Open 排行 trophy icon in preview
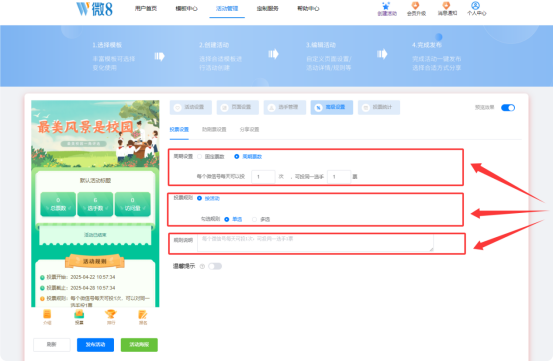This screenshot has height=361, width=553. 111,314
